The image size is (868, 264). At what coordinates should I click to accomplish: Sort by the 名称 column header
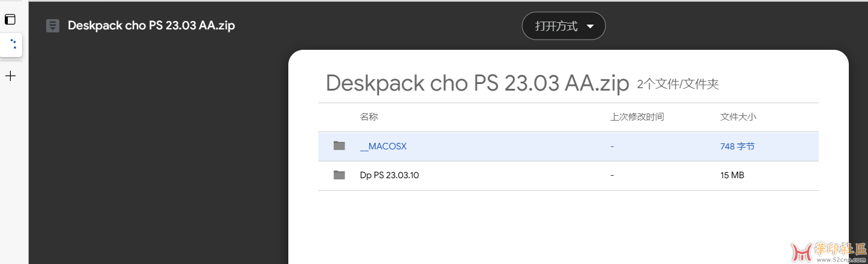pos(369,117)
